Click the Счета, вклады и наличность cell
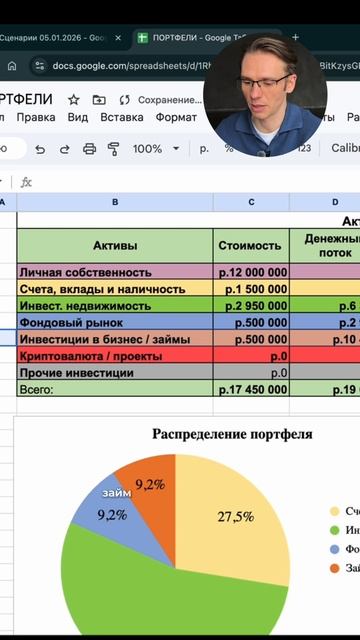This screenshot has width=360, height=640. (115, 289)
